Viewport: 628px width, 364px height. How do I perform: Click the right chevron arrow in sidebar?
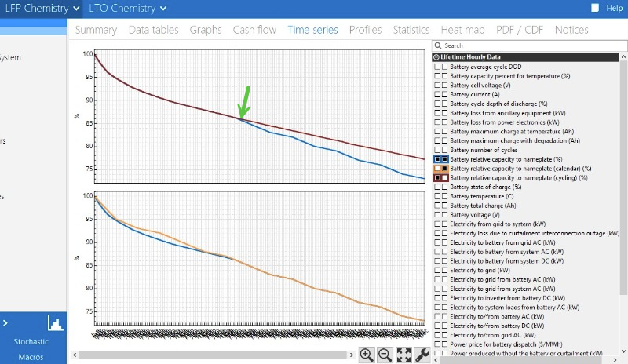coord(5,322)
